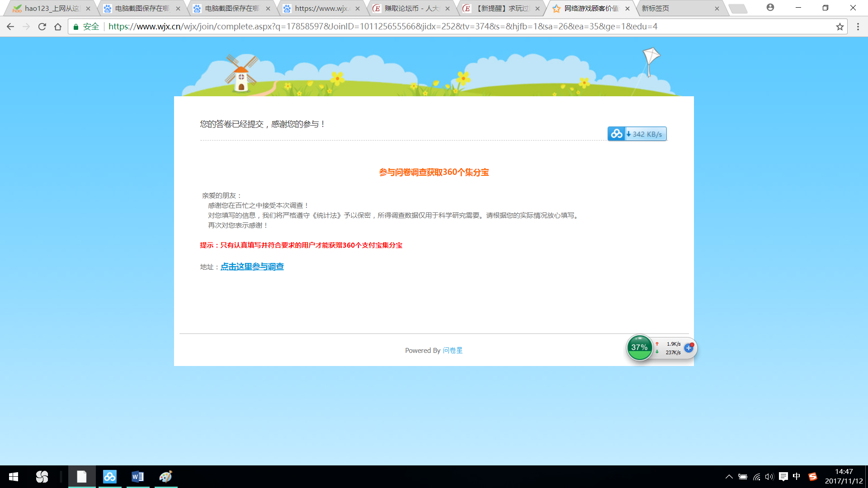Viewport: 868px width, 488px height.
Task: Open Chrome three-dot menu
Action: tap(858, 27)
